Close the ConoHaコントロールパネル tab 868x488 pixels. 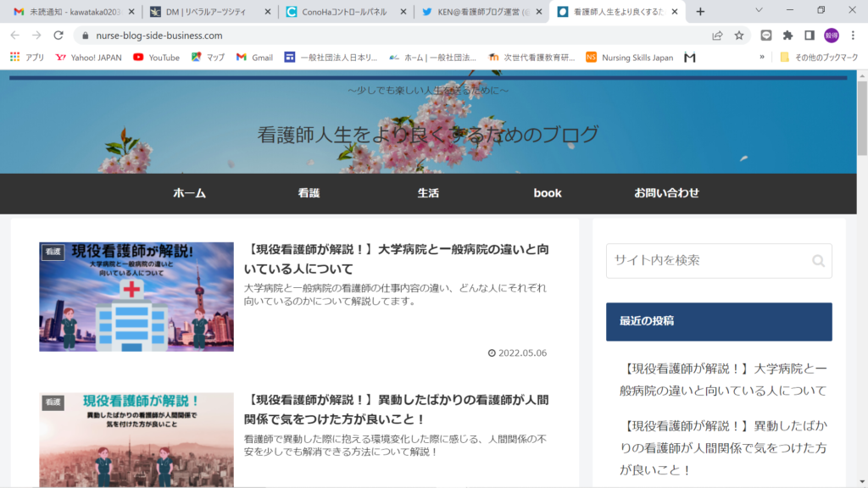[x=403, y=12]
